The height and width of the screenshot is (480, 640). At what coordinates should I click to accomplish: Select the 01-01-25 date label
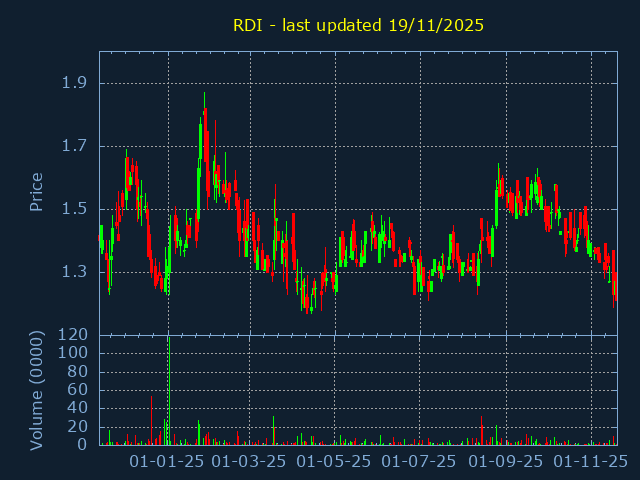pos(168,461)
